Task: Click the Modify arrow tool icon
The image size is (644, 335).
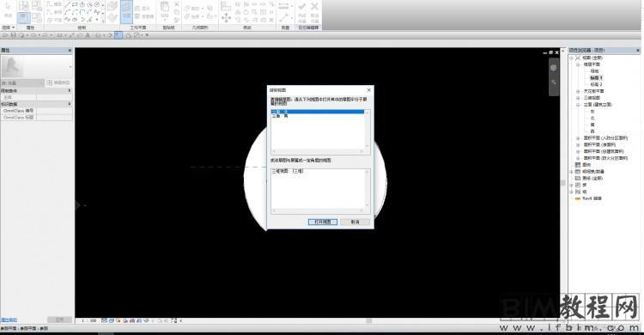Action: (8, 9)
